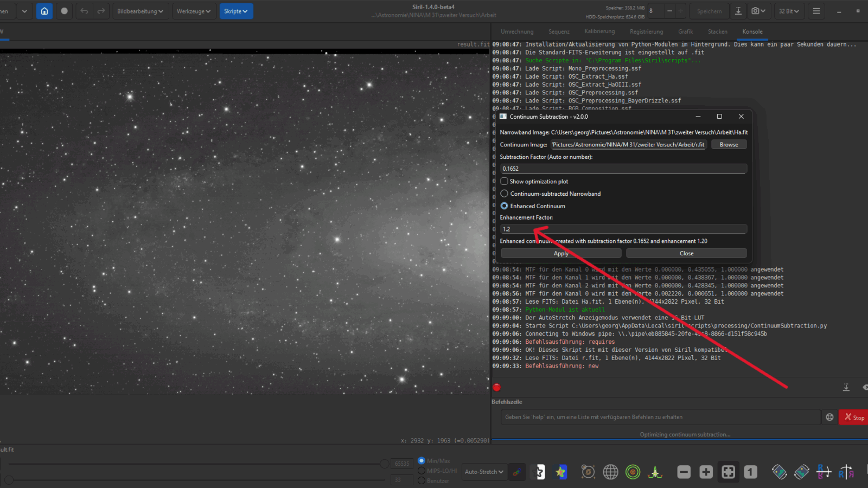Enable Show optimization plot checkbox
Viewport: 868px width, 488px height.
[505, 182]
